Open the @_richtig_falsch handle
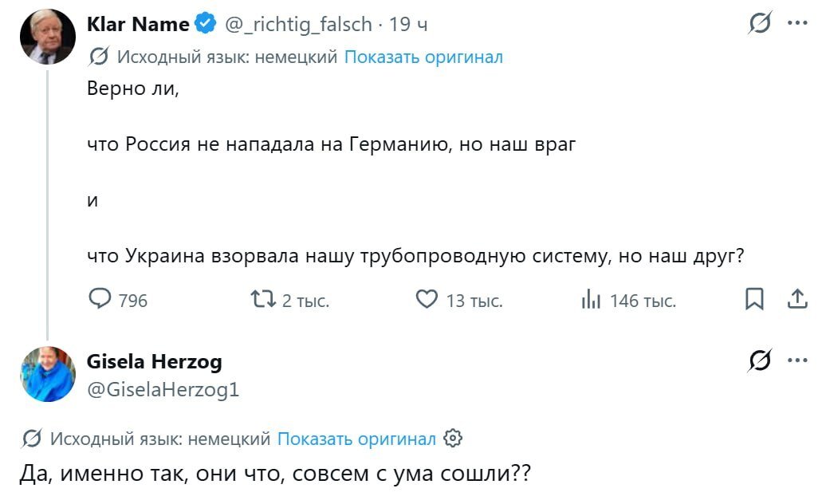Viewport: 826px width, 504px height. (299, 25)
